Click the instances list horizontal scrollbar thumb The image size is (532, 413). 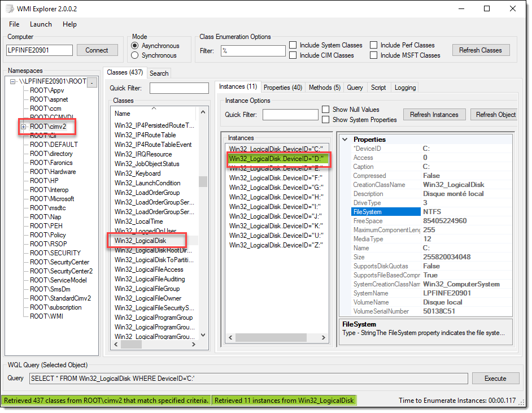[271, 338]
